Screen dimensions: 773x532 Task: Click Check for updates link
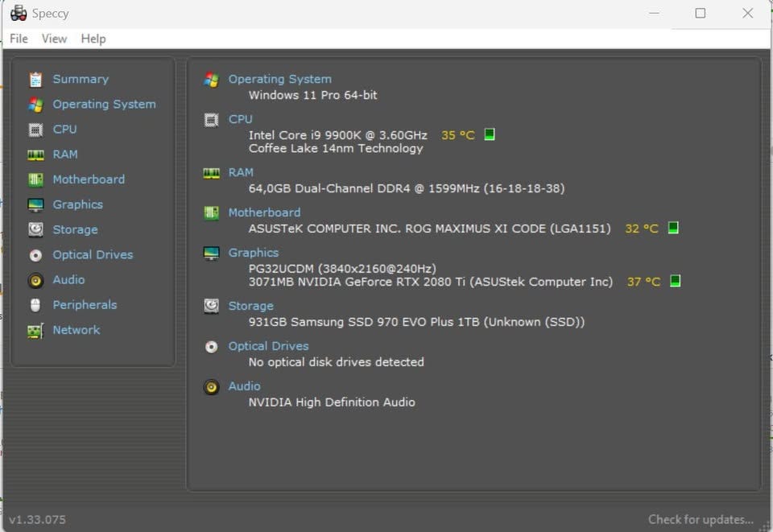[701, 519]
